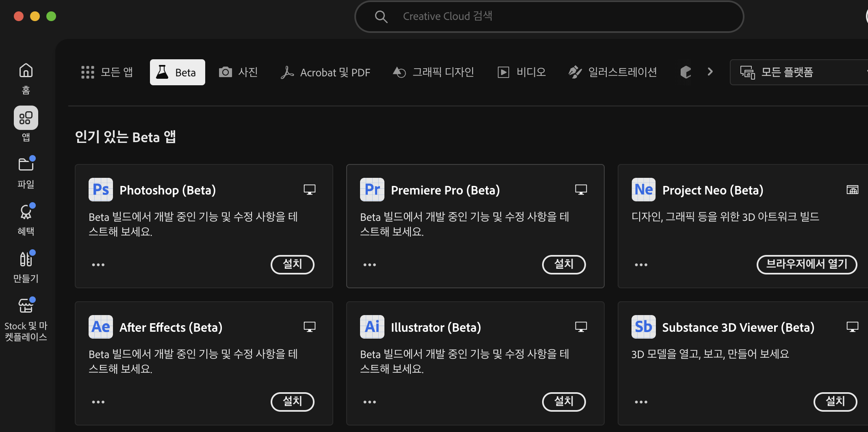Switch to the 그래픽 디자인 tab
Image resolution: width=868 pixels, height=432 pixels.
[434, 72]
